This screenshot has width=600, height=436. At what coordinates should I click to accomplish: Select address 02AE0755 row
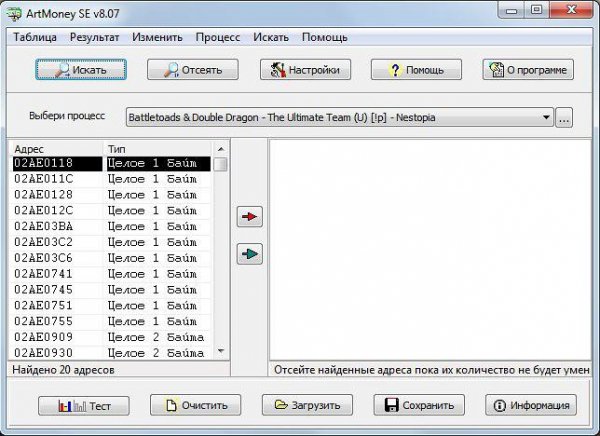pos(111,322)
